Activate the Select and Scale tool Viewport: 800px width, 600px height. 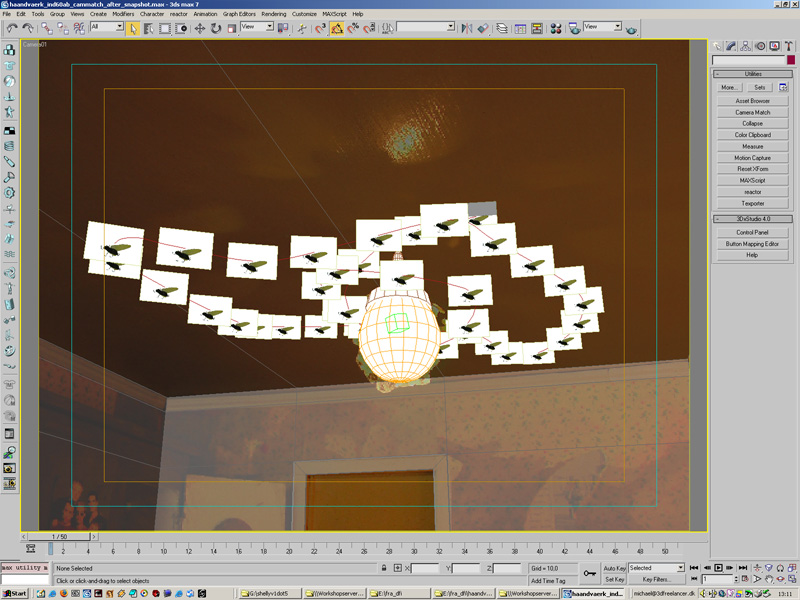pyautogui.click(x=232, y=29)
